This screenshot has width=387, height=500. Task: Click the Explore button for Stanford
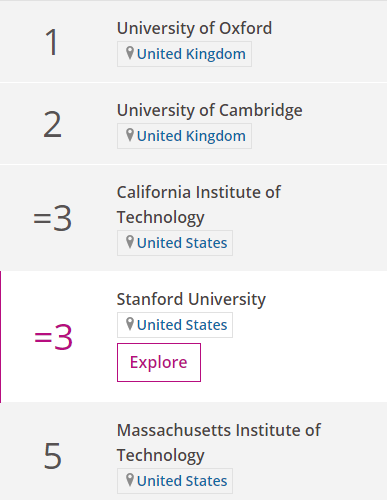pos(159,362)
